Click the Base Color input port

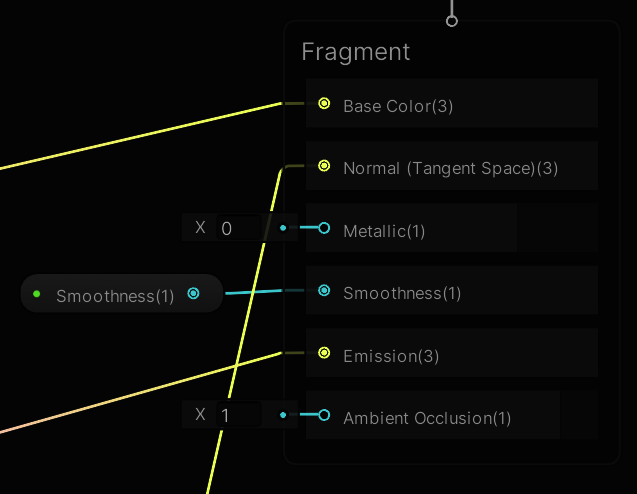pyautogui.click(x=324, y=103)
